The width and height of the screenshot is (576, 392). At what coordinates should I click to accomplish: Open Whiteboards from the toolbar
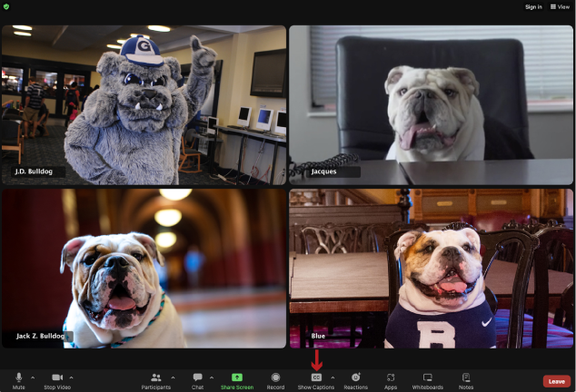coord(427,377)
